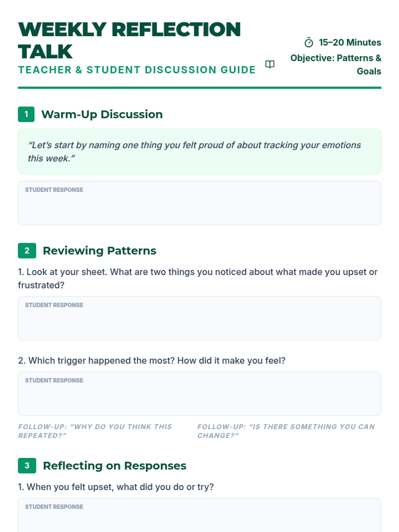This screenshot has height=532, width=399.
Task: Click the Reflecting on Responses heading
Action: point(115,466)
